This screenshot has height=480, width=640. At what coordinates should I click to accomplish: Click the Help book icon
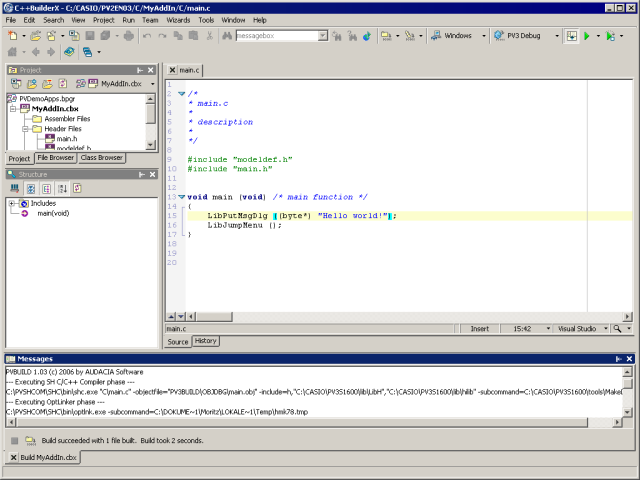tap(69, 52)
